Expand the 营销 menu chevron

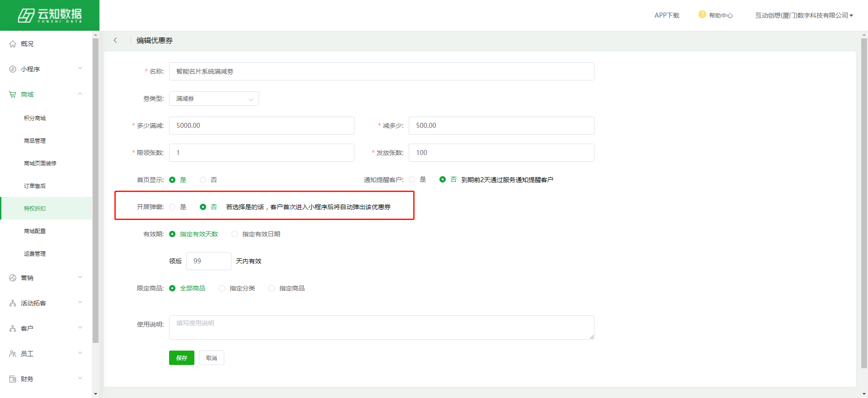[80, 277]
